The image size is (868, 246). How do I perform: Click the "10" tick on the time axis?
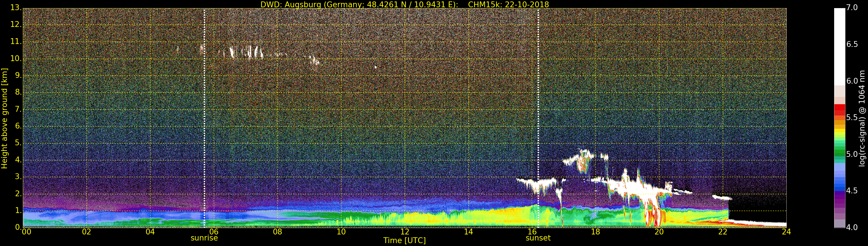(x=341, y=232)
